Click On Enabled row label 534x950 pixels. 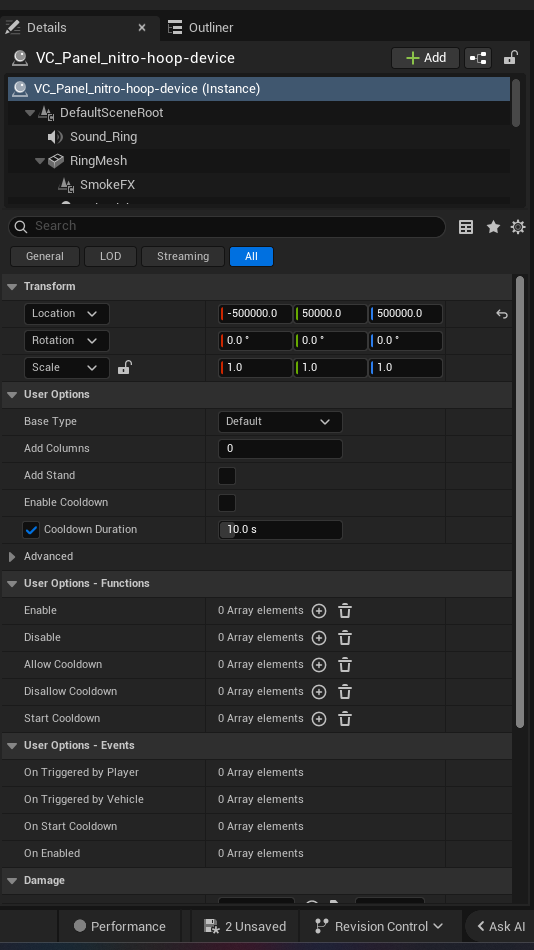pos(52,854)
